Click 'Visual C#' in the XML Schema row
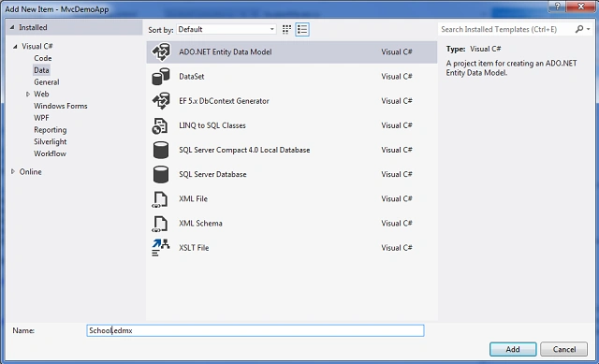 397,223
